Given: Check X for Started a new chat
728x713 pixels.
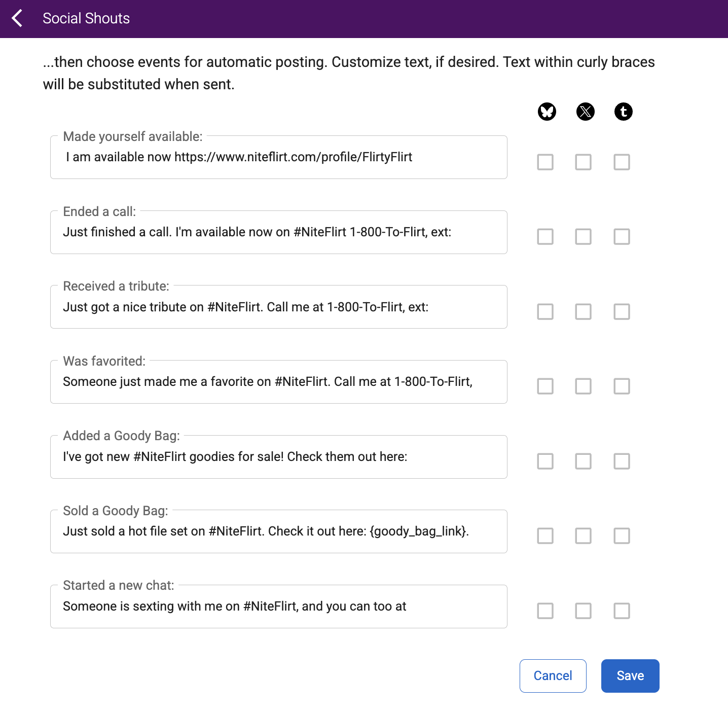Looking at the screenshot, I should point(584,611).
